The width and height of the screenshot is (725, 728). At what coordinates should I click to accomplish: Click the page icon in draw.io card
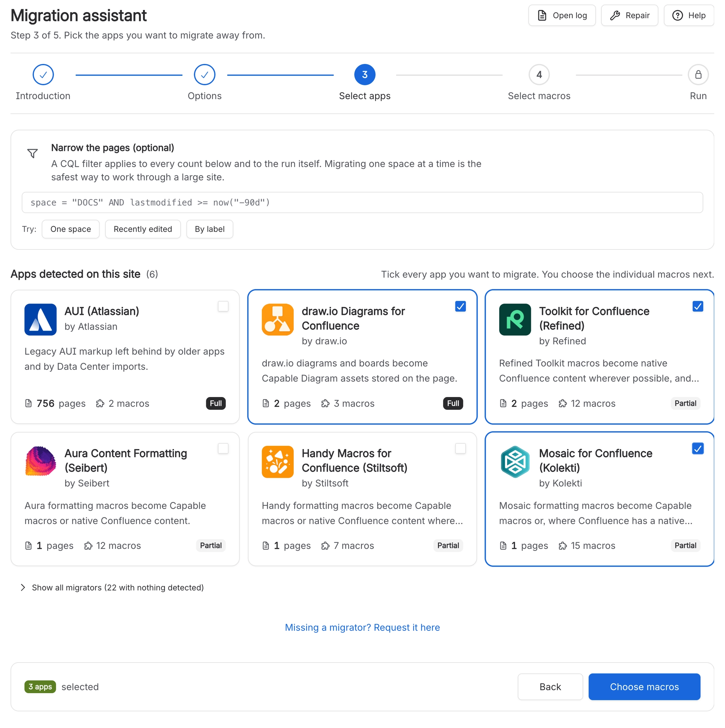[x=266, y=403]
